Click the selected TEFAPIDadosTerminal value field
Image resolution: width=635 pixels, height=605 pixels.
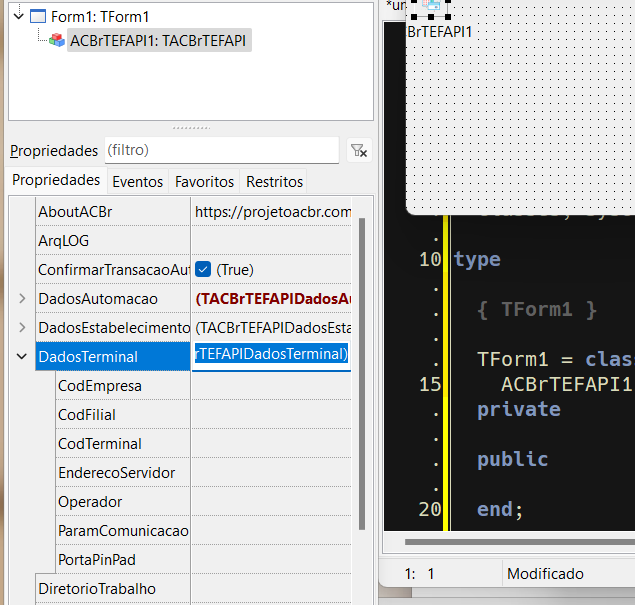click(x=271, y=354)
